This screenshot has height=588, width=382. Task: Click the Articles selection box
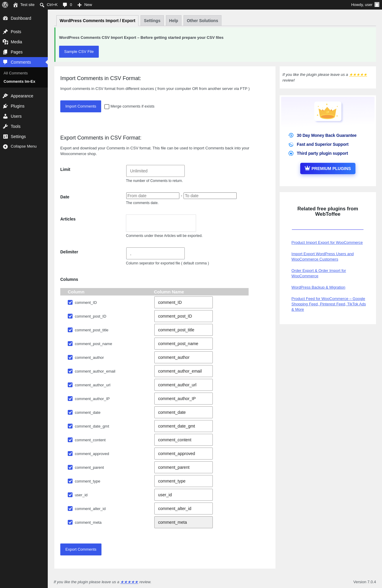(x=161, y=223)
